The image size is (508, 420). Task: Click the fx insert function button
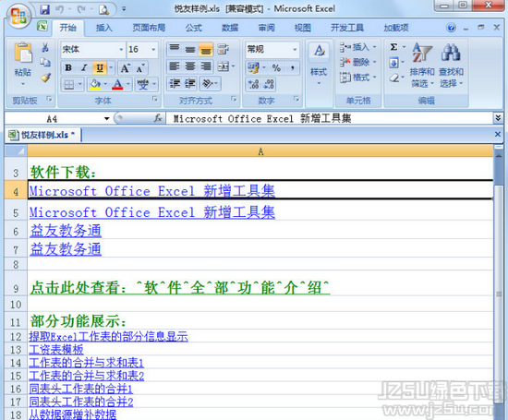point(158,118)
